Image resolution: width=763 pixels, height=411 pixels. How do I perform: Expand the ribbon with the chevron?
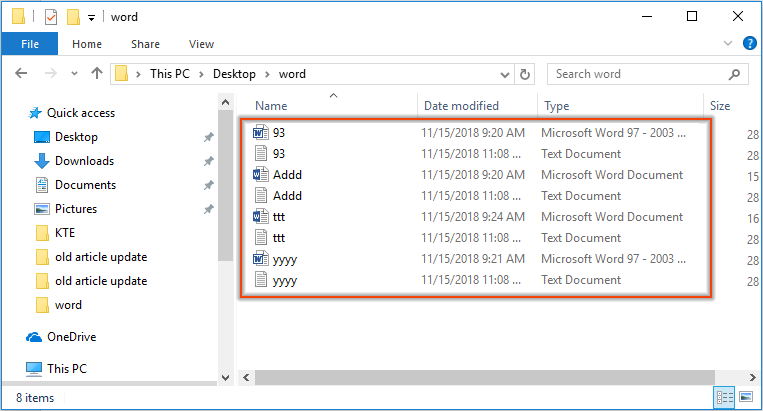(729, 44)
